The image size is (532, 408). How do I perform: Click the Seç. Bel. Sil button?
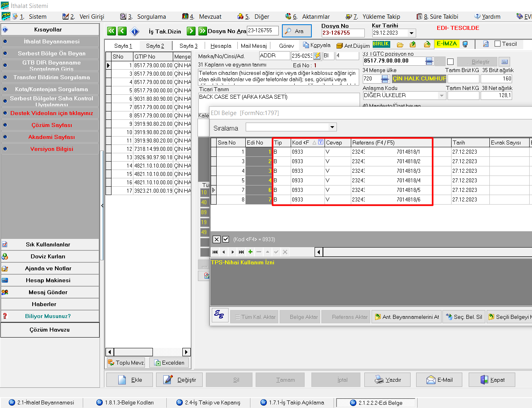(x=464, y=317)
